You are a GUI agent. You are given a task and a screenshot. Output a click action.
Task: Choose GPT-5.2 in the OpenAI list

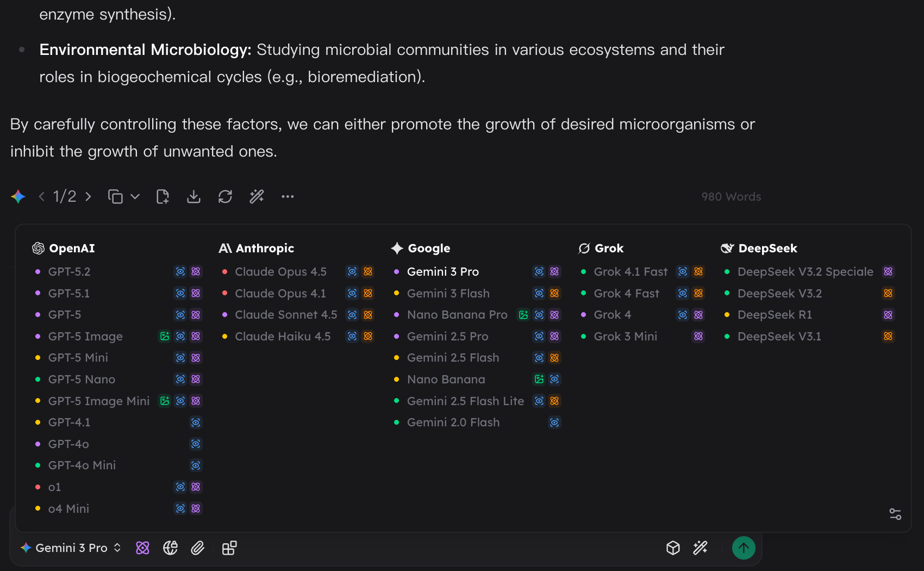coord(69,271)
